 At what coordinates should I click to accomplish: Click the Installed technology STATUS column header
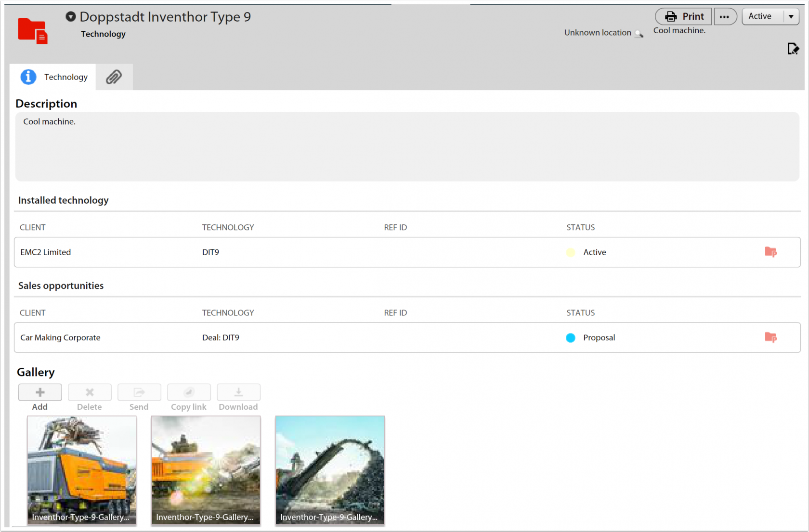(x=580, y=227)
